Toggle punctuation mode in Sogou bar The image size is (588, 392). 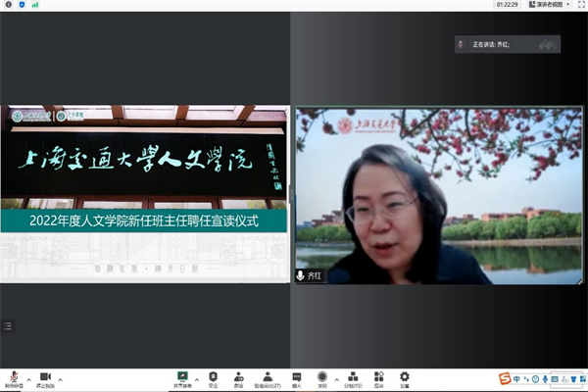526,379
